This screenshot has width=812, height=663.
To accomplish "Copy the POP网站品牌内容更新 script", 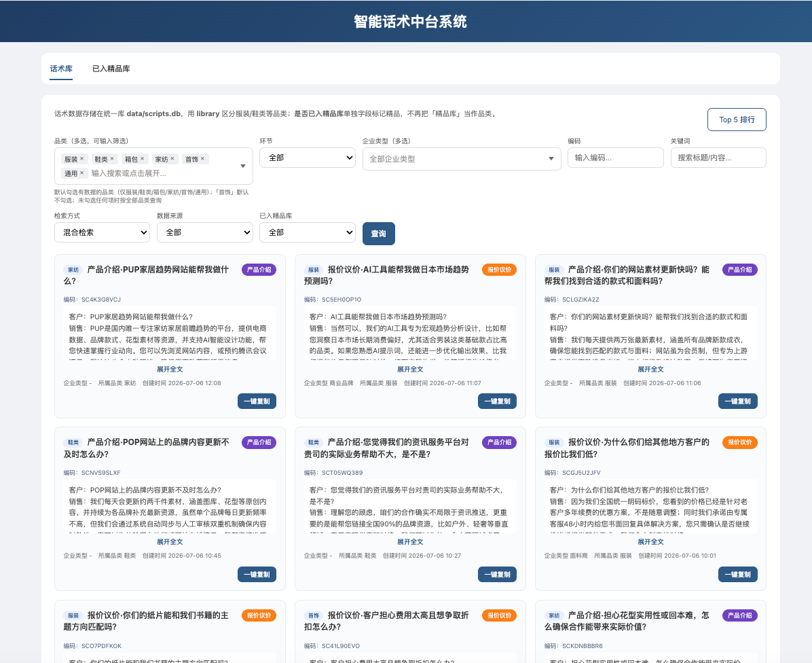I will pyautogui.click(x=257, y=574).
